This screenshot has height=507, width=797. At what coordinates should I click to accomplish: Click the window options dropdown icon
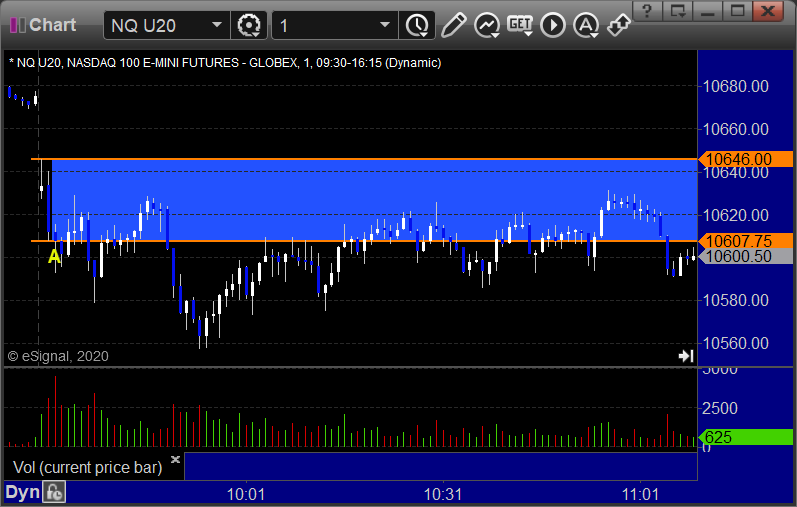coord(678,11)
